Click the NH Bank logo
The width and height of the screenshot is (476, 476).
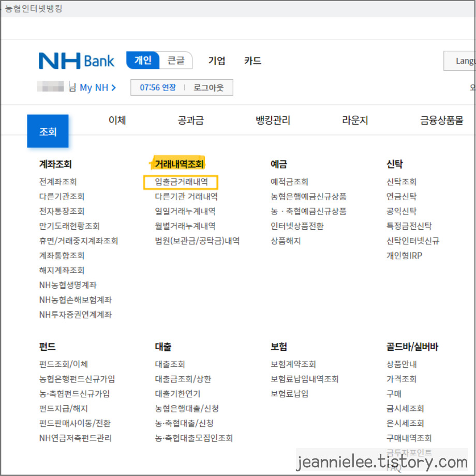tap(76, 61)
